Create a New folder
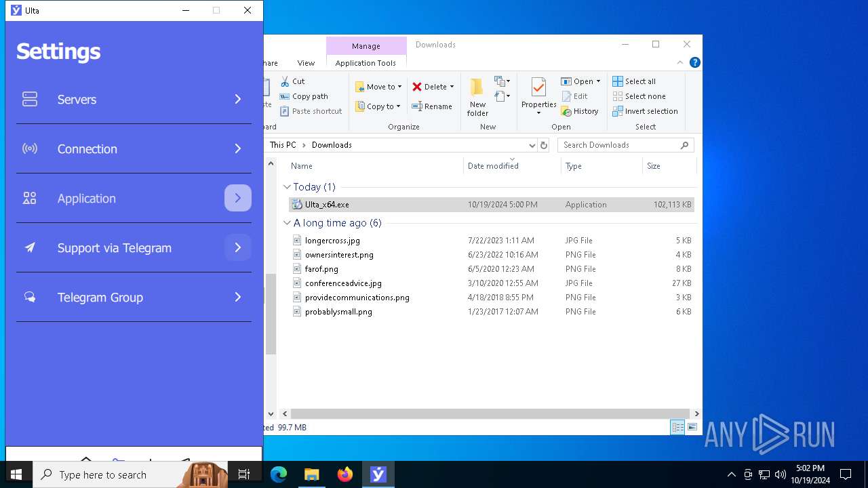The height and width of the screenshot is (488, 868). [477, 97]
